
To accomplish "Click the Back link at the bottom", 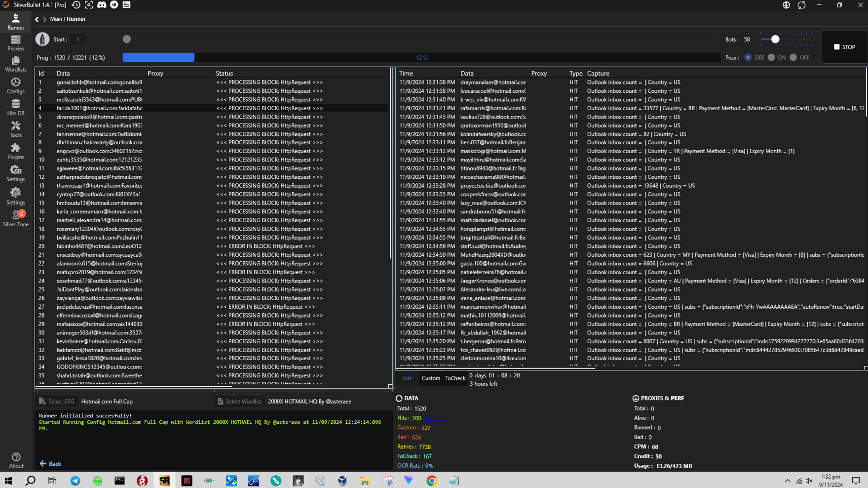I will (50, 464).
